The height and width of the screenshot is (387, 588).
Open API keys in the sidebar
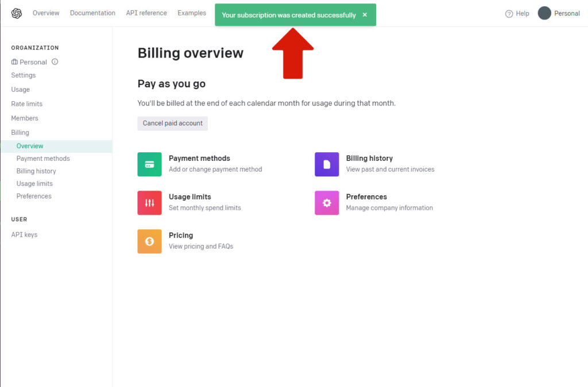[x=24, y=235]
